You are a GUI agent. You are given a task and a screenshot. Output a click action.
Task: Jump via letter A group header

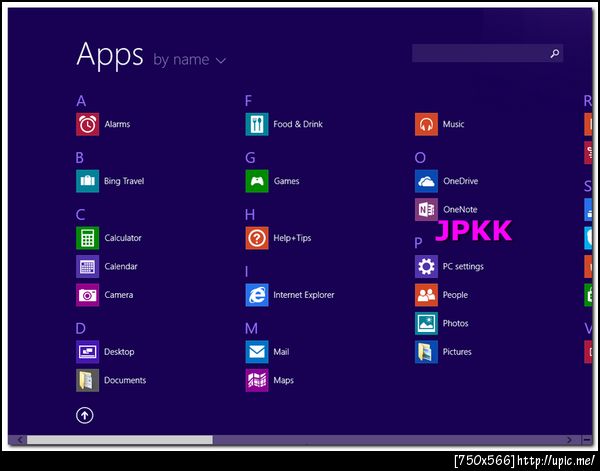pyautogui.click(x=81, y=101)
